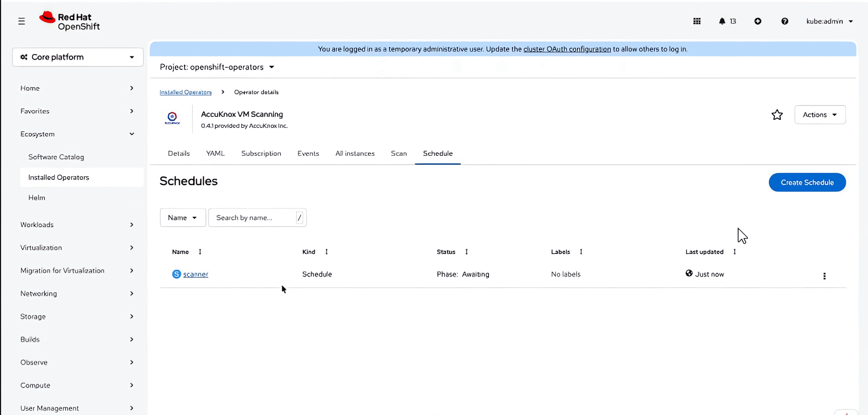Favorite this page with star icon
Viewport: 868px width, 415px height.
pyautogui.click(x=777, y=115)
